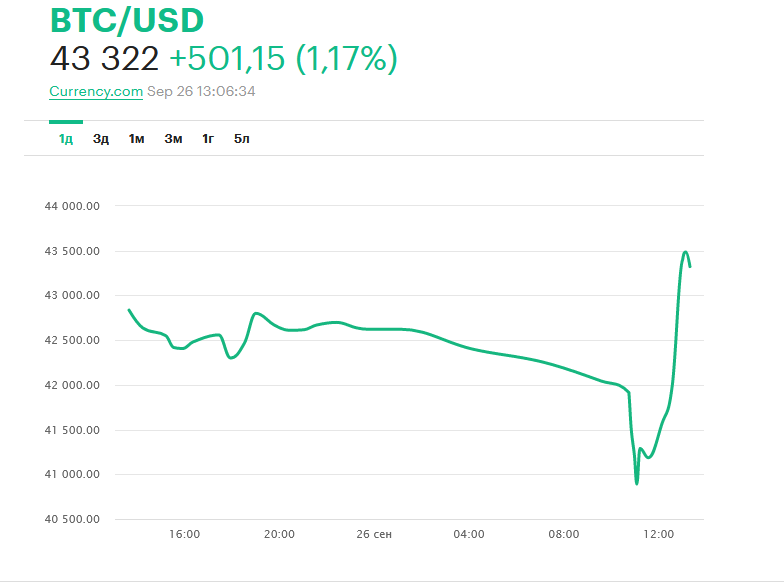Open the Currency.com source link
Viewport: 784px width, 584px height.
point(95,91)
